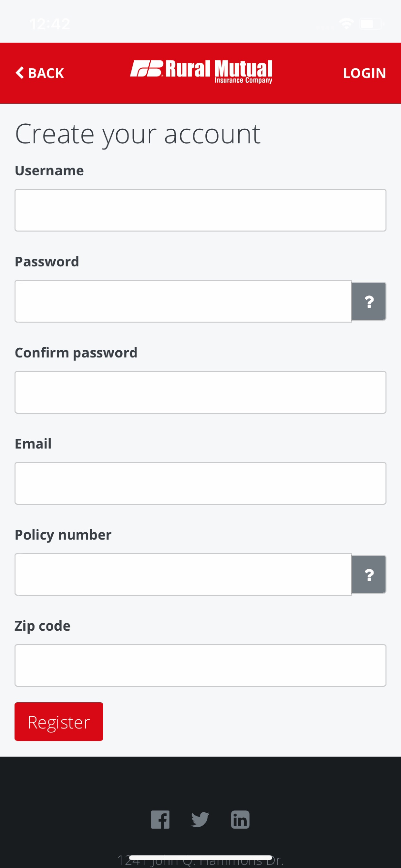Submit form with the Register button
401x868 pixels.
[59, 721]
